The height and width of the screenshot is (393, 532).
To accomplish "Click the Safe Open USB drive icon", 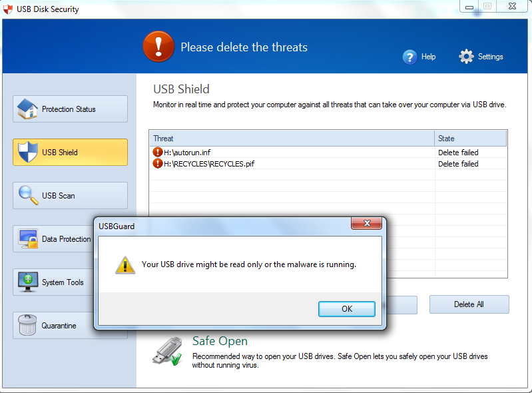I will 167,351.
